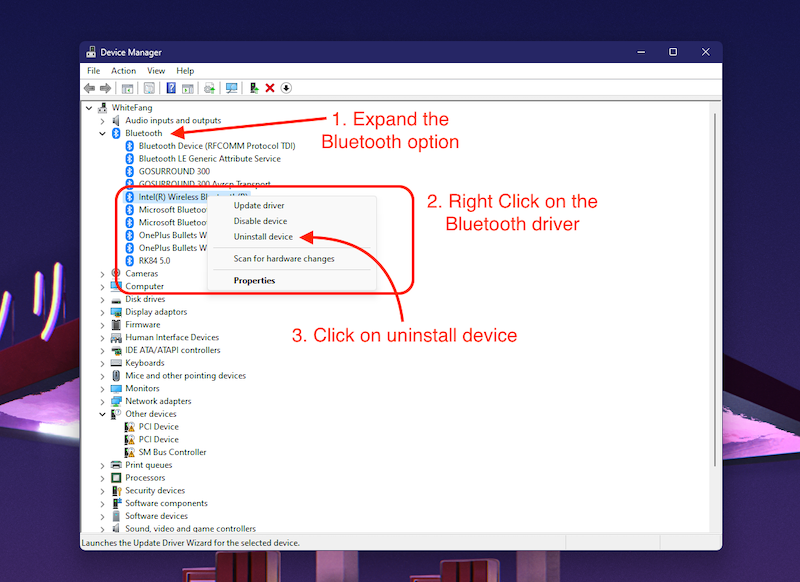Choose Update driver from context menu
The height and width of the screenshot is (582, 800).
(x=292, y=206)
